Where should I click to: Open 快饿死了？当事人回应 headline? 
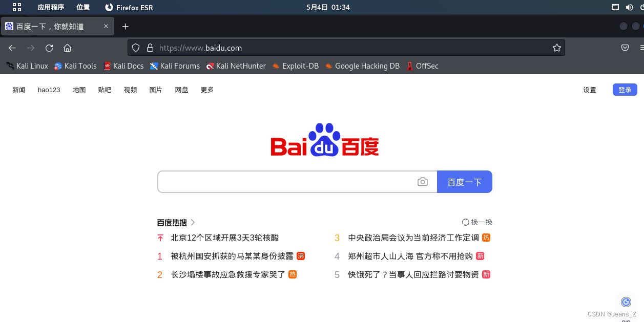point(413,274)
